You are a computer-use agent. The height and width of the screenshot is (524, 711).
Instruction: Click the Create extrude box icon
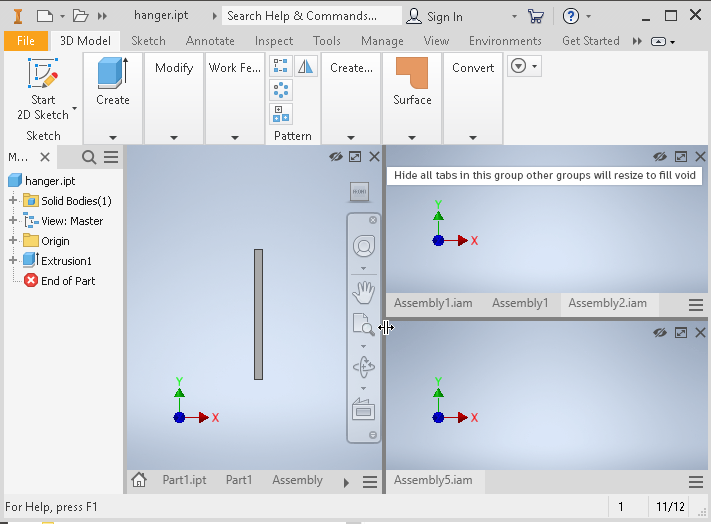point(112,73)
